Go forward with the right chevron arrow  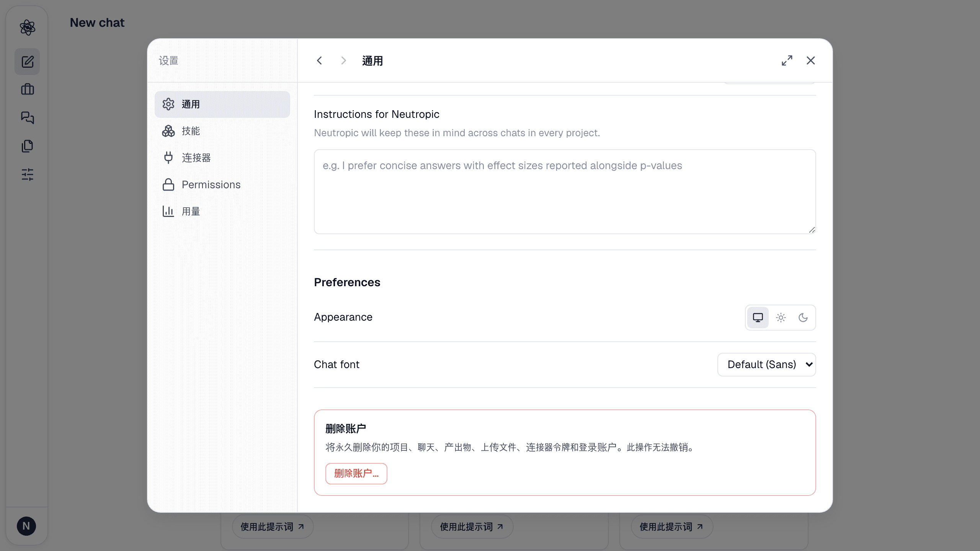tap(343, 60)
